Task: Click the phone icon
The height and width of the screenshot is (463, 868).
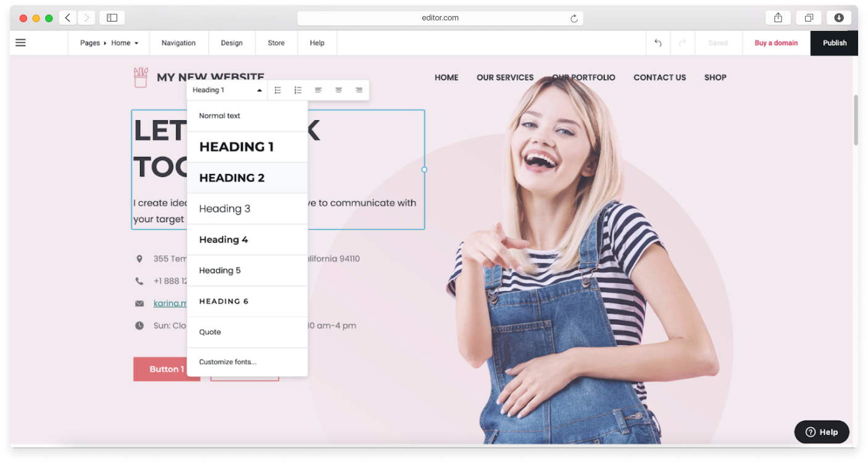Action: tap(140, 281)
